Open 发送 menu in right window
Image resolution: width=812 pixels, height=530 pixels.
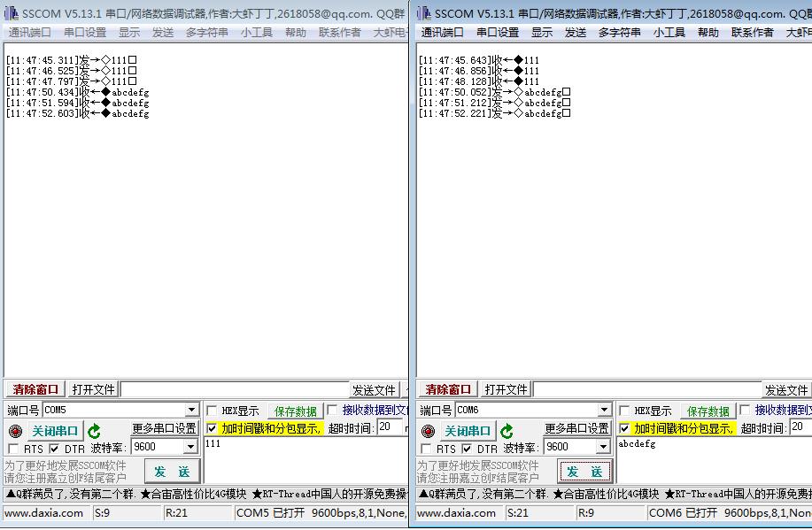[x=576, y=33]
